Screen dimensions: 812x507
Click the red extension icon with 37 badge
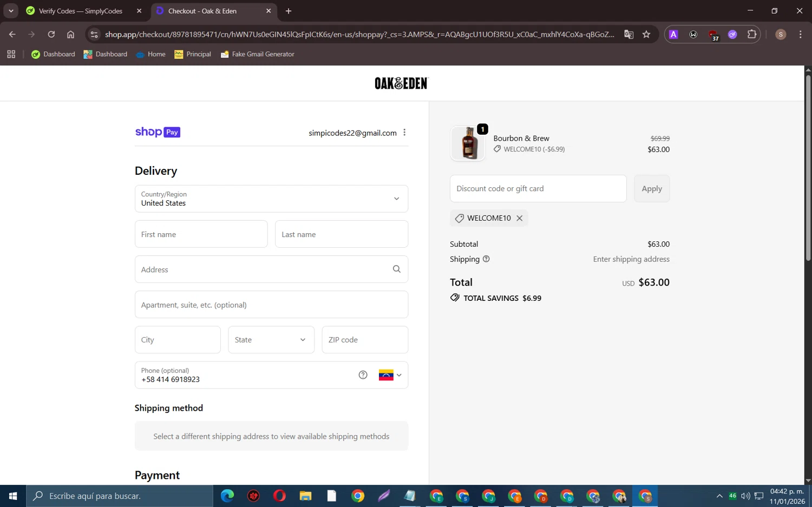click(x=713, y=35)
